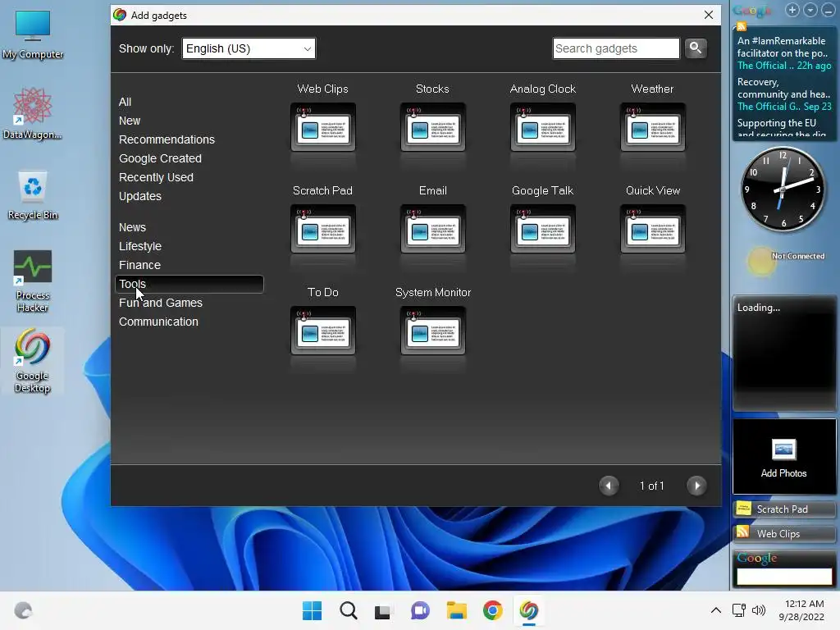Viewport: 840px width, 630px height.
Task: Select the Scratch Pad gadget in the gadget grid
Action: click(323, 229)
